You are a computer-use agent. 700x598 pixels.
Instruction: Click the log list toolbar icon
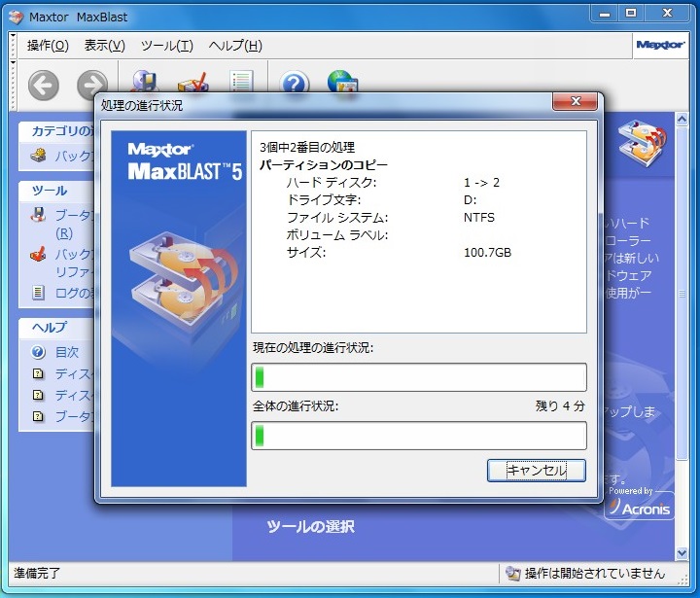click(x=241, y=81)
